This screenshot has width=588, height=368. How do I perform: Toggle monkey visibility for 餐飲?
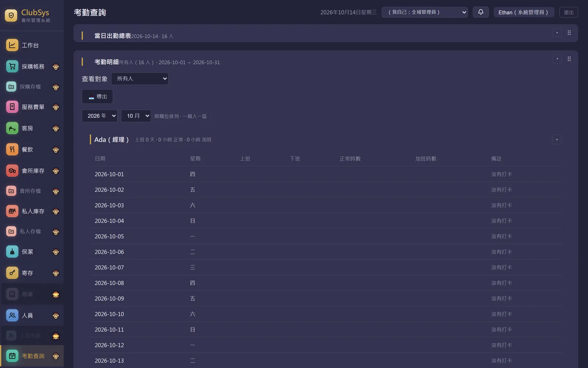tap(56, 149)
